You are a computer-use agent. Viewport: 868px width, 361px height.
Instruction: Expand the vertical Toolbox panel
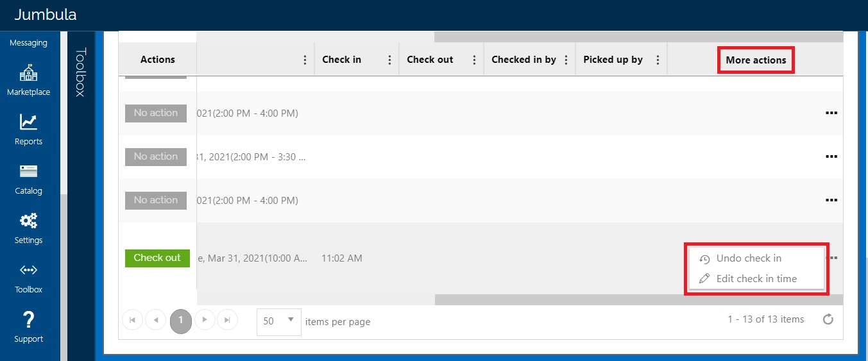coord(80,72)
